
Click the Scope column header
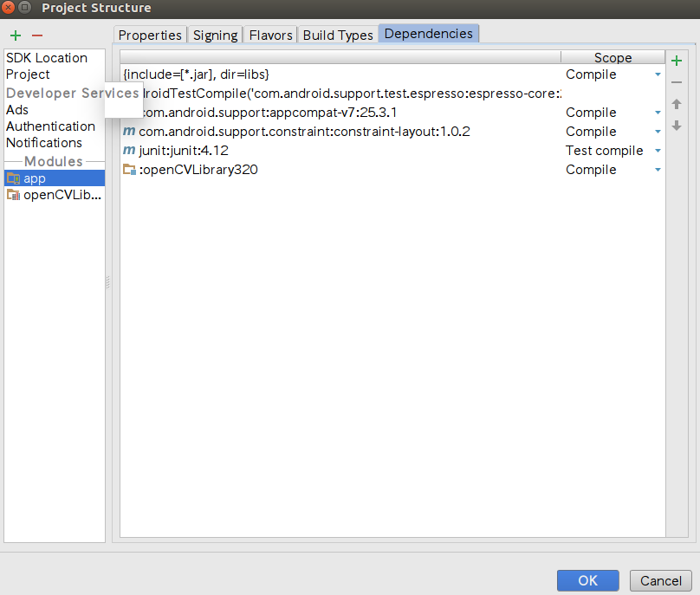(612, 57)
